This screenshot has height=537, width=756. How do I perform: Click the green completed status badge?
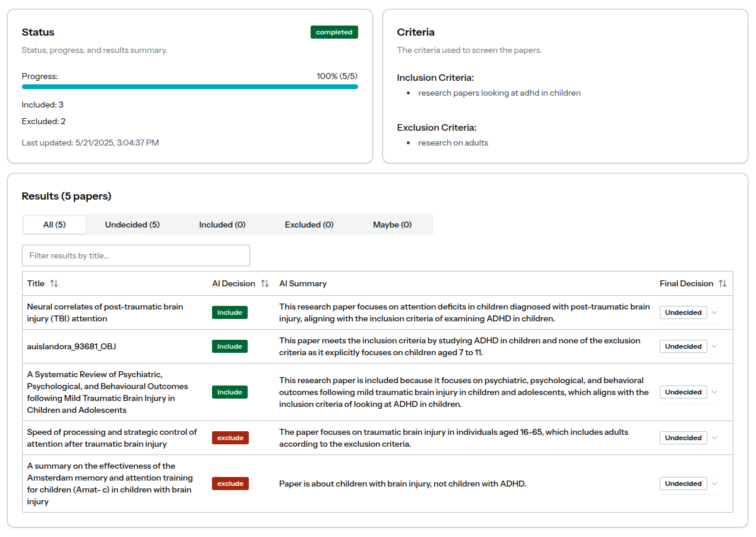[x=334, y=32]
